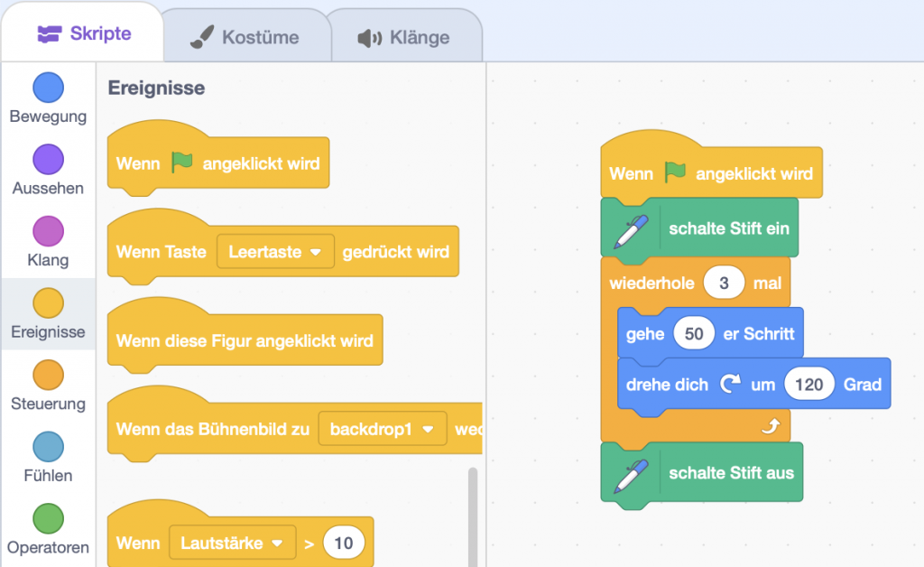Click the repeat count field showing 3
Viewport: 924px width, 567px height.
pyautogui.click(x=724, y=283)
